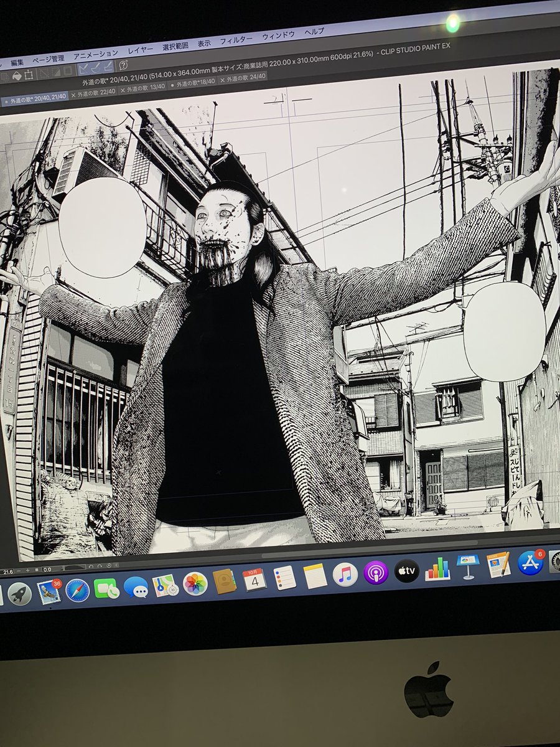Click the scale/transform square icon in command bar

(29, 75)
